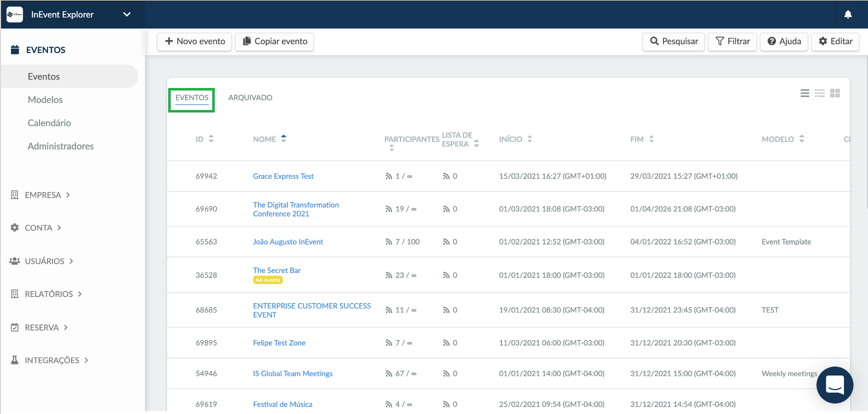Click the calendar icon beside EVENTOS heading
The width and height of the screenshot is (868, 414).
pyautogui.click(x=15, y=49)
